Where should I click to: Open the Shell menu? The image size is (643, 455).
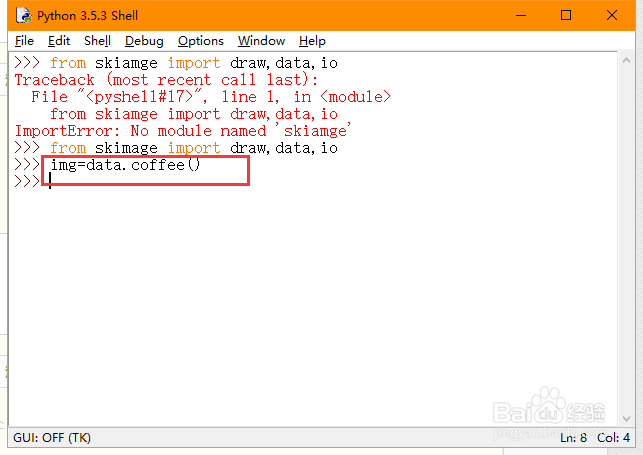click(x=97, y=41)
